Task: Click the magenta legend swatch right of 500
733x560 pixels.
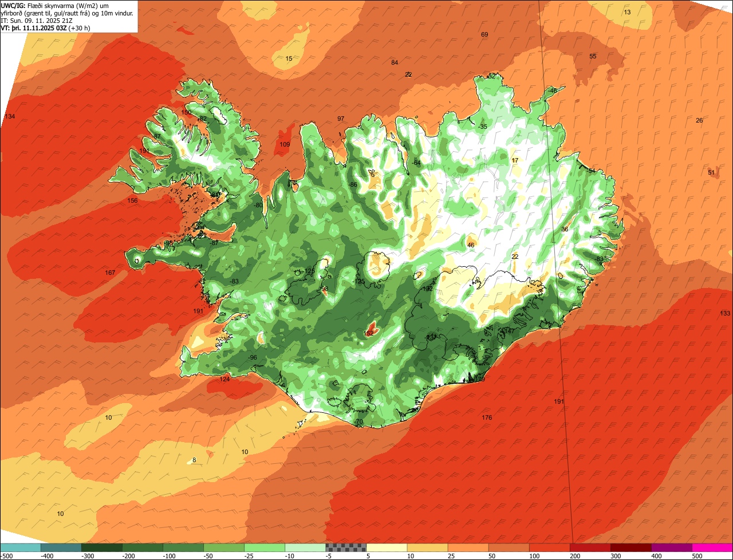Action: click(x=712, y=547)
